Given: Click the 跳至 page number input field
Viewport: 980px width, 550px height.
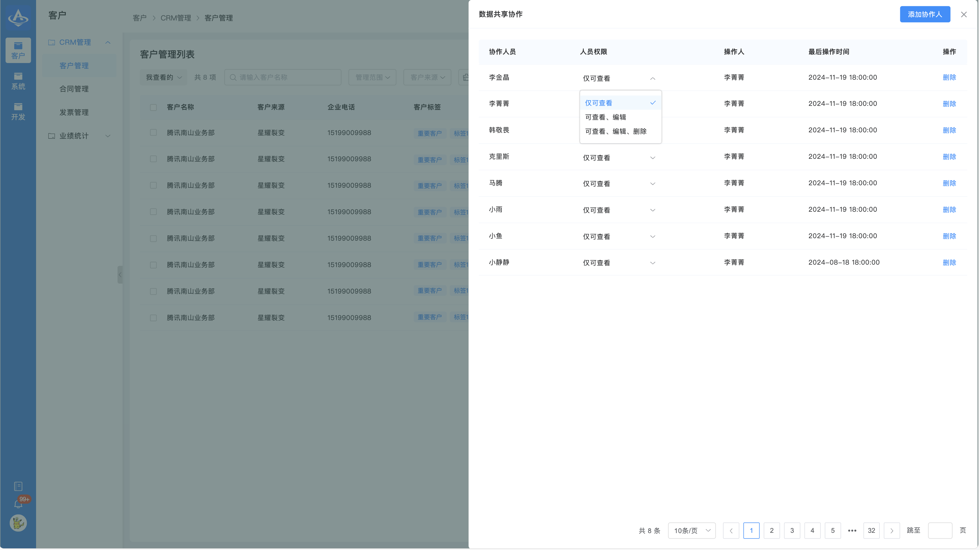Looking at the screenshot, I should (940, 531).
